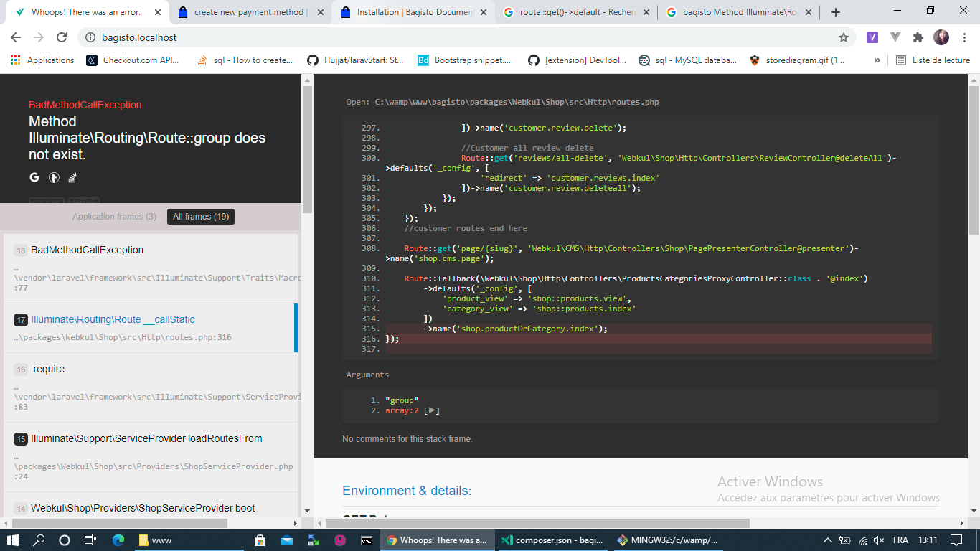Viewport: 980px width, 551px height.
Task: Select frame 14 ShopServiceProvider boot
Action: pos(150,504)
